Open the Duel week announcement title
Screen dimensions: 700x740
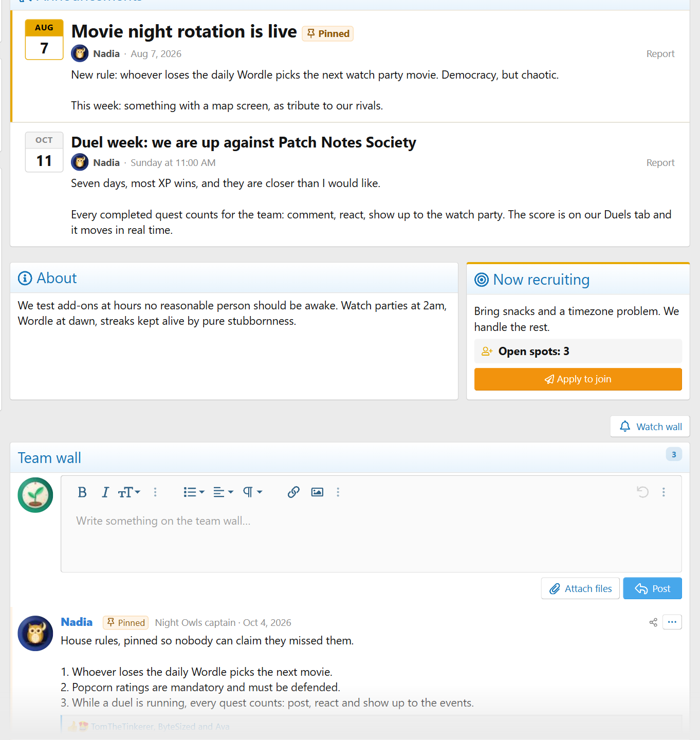pos(244,142)
